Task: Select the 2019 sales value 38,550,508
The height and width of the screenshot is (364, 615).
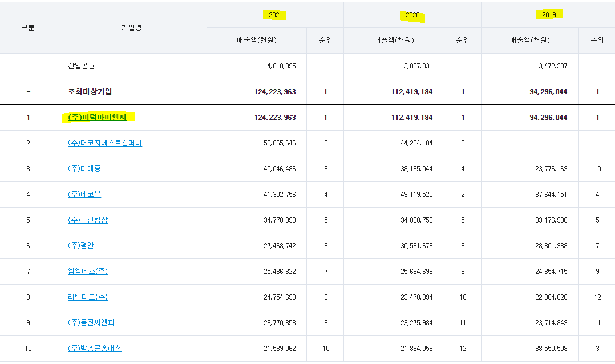Action: (551, 349)
